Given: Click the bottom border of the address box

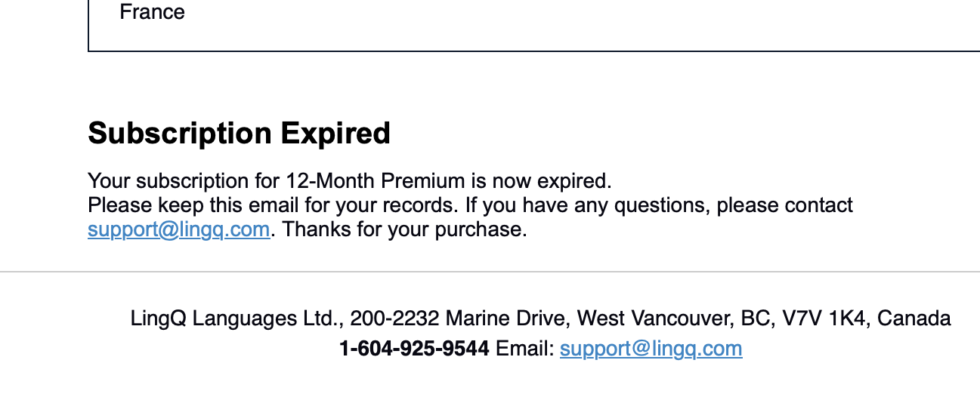Looking at the screenshot, I should tap(529, 51).
